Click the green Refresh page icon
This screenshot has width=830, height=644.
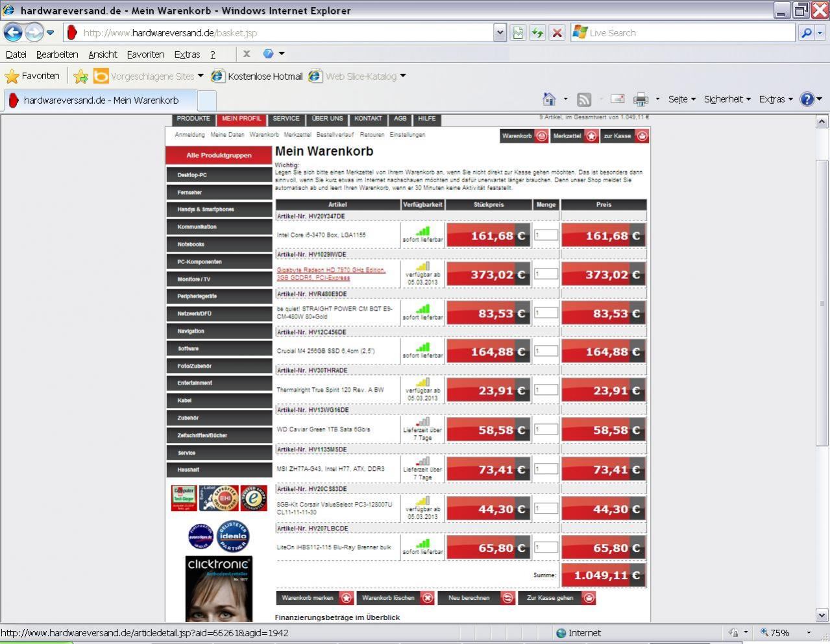537,32
